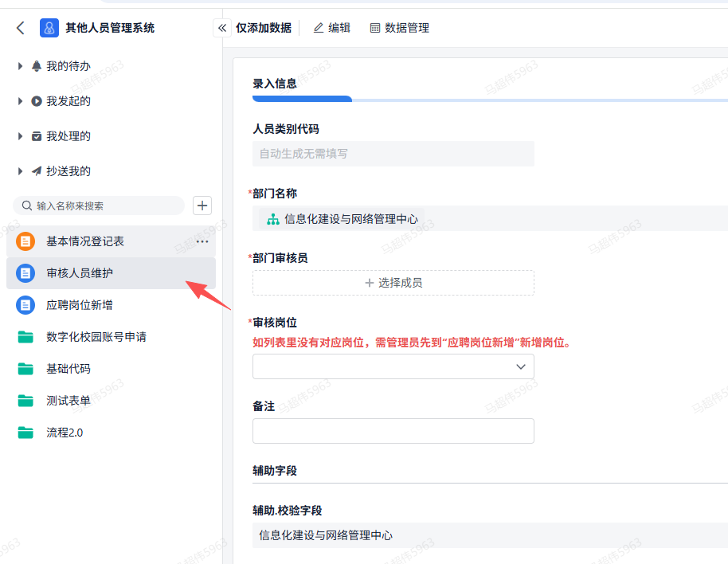Click the 编辑 pencil icon in toolbar
This screenshot has width=728, height=564.
click(319, 27)
